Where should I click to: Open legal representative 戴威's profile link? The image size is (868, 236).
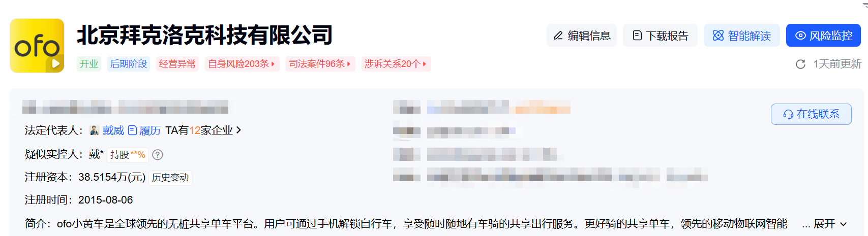click(113, 130)
